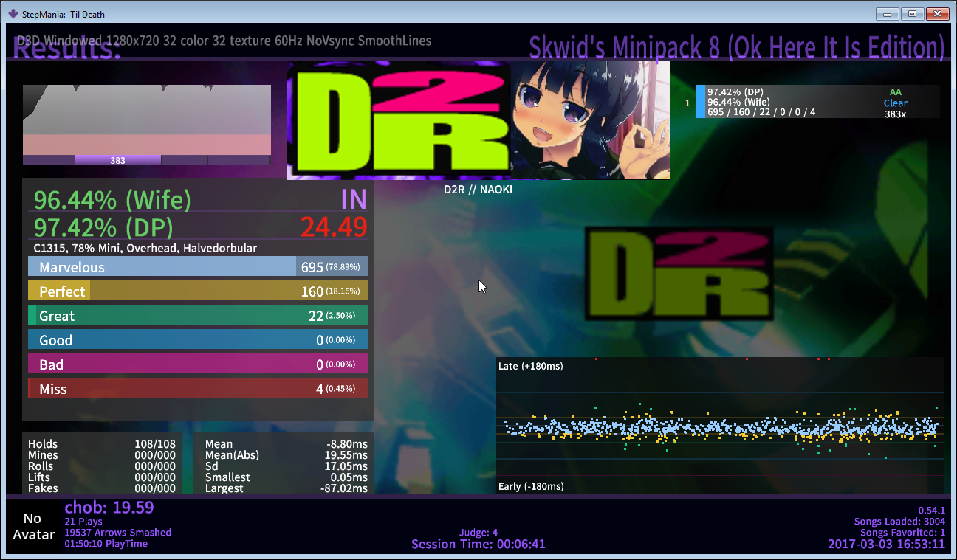This screenshot has height=560, width=957.
Task: Click the yellow Perfect judgment bar
Action: (x=198, y=291)
